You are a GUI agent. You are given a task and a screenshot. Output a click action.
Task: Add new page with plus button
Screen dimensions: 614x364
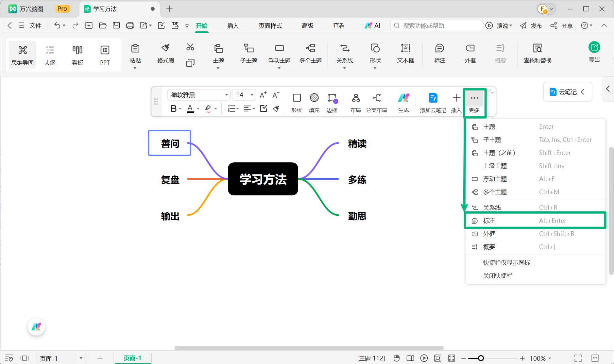tap(100, 358)
